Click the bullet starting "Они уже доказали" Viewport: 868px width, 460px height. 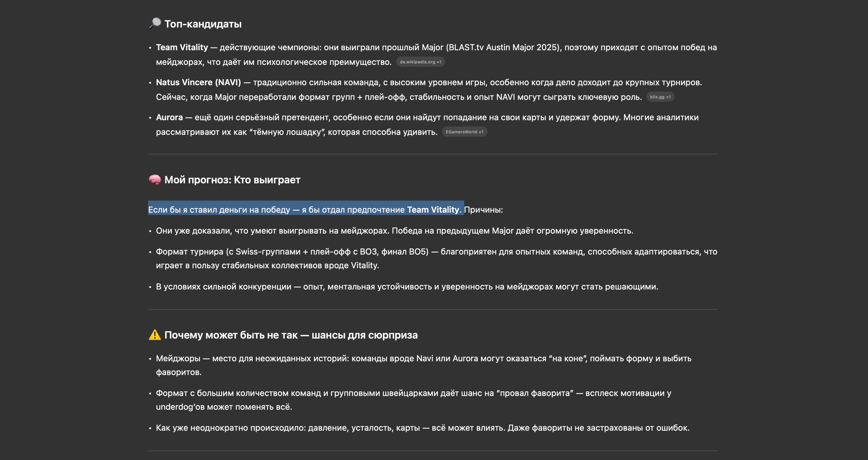pyautogui.click(x=394, y=231)
